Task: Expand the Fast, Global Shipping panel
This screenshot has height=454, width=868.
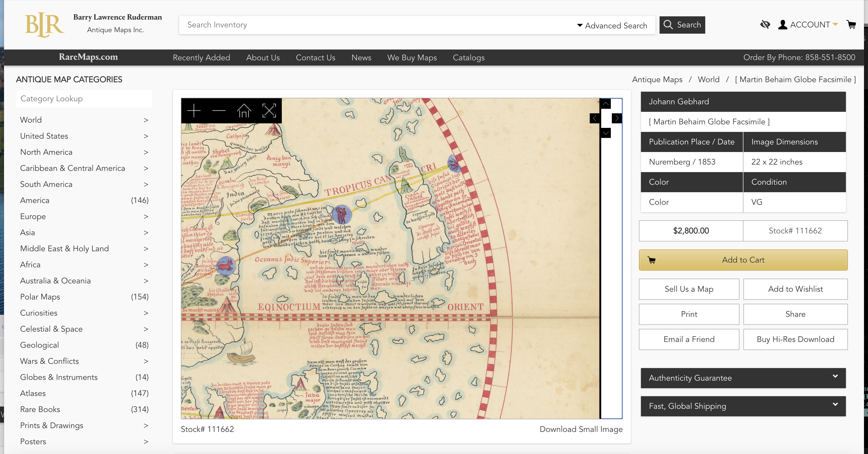Action: pos(743,406)
